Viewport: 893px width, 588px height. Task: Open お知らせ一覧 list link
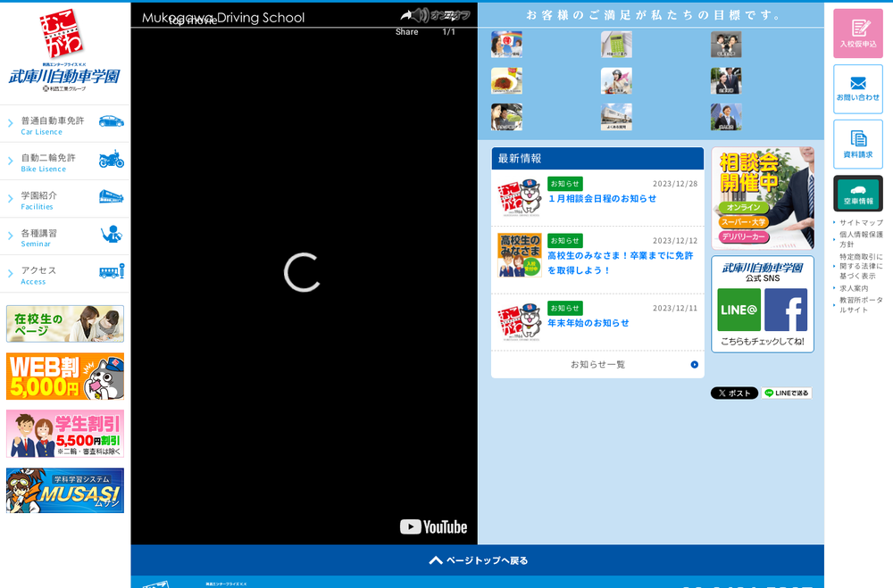click(598, 364)
